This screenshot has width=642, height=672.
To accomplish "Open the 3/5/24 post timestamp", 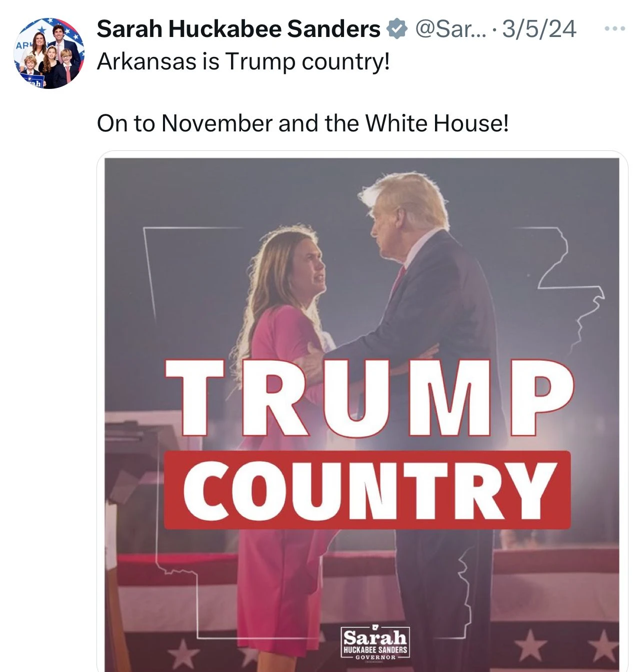I will [539, 29].
